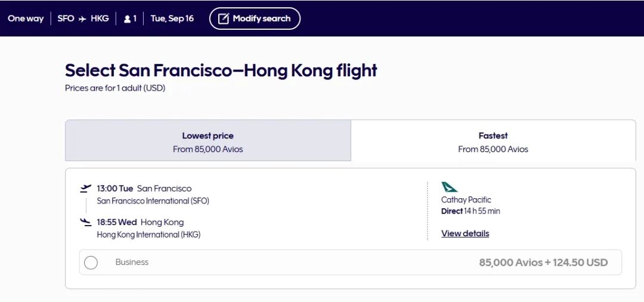
Task: Click San Francisco International (SFO) airport text
Action: [x=153, y=201]
